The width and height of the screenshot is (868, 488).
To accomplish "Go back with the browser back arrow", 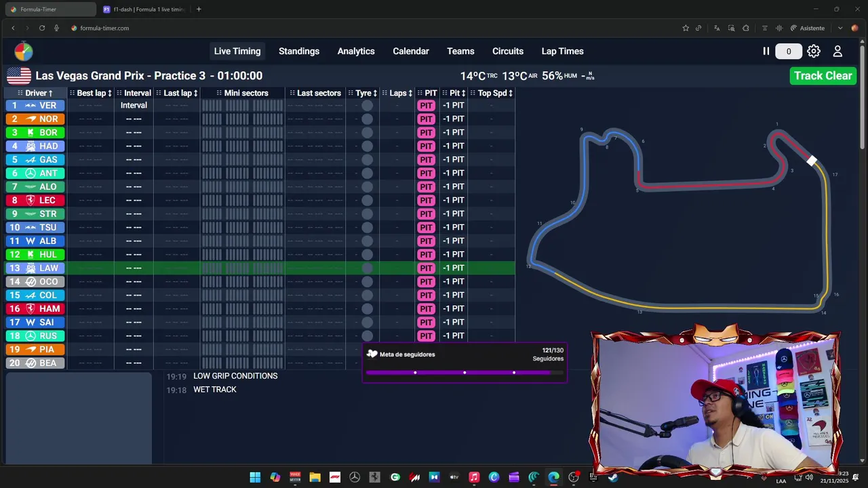I will (13, 28).
